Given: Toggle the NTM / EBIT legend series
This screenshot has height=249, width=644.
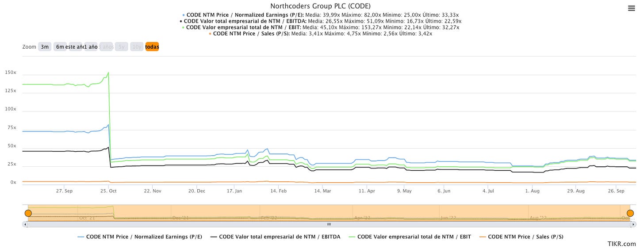Looking at the screenshot, I should coord(410,237).
